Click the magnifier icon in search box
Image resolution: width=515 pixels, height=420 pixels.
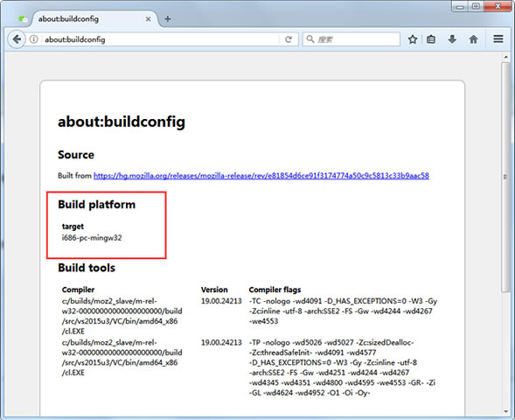310,39
